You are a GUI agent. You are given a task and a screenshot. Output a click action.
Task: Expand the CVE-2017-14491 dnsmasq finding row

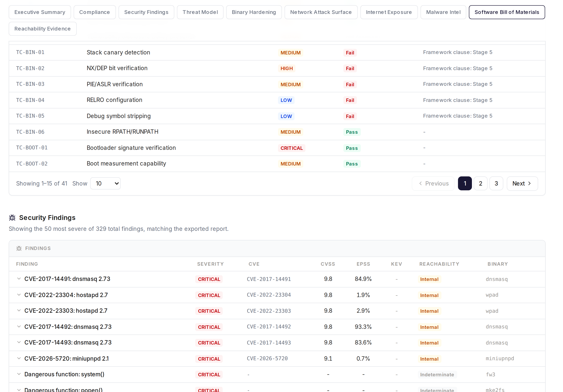pyautogui.click(x=19, y=279)
